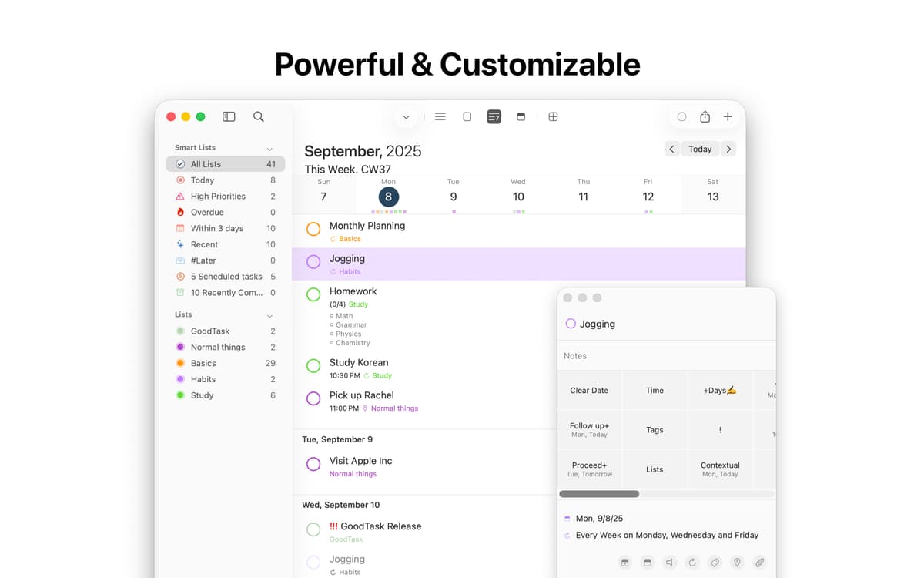The width and height of the screenshot is (924, 578).
Task: Open the toolbar chevron dropdown
Action: point(406,117)
